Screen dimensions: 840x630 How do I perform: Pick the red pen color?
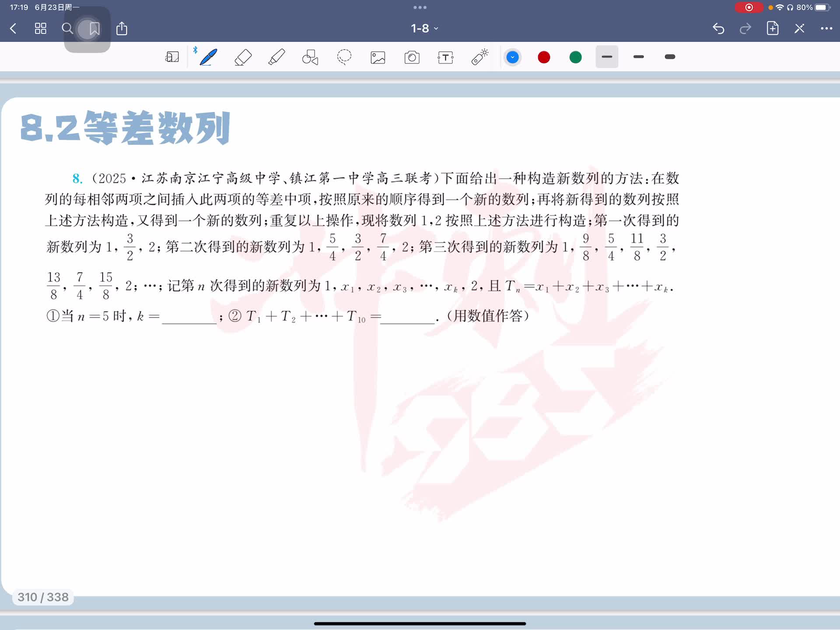point(544,57)
